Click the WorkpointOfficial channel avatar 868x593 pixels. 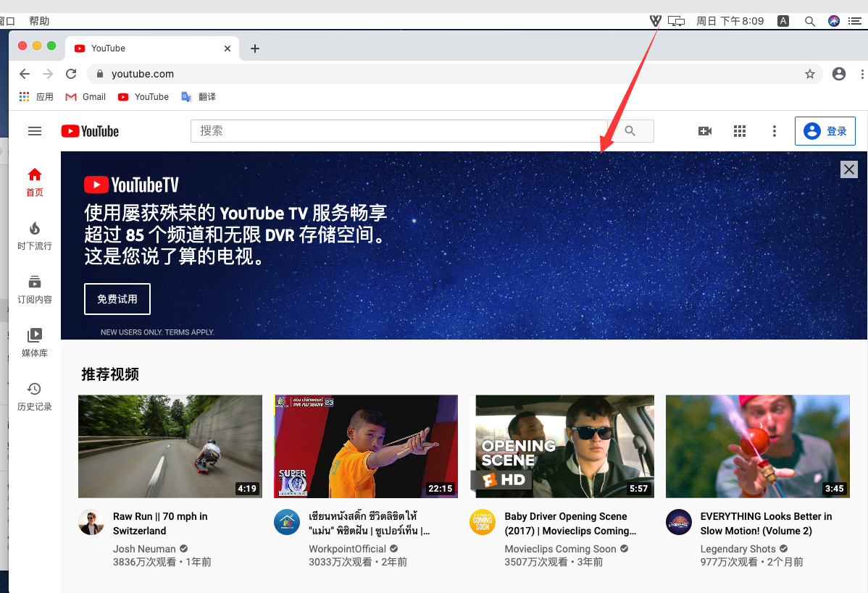coord(287,522)
